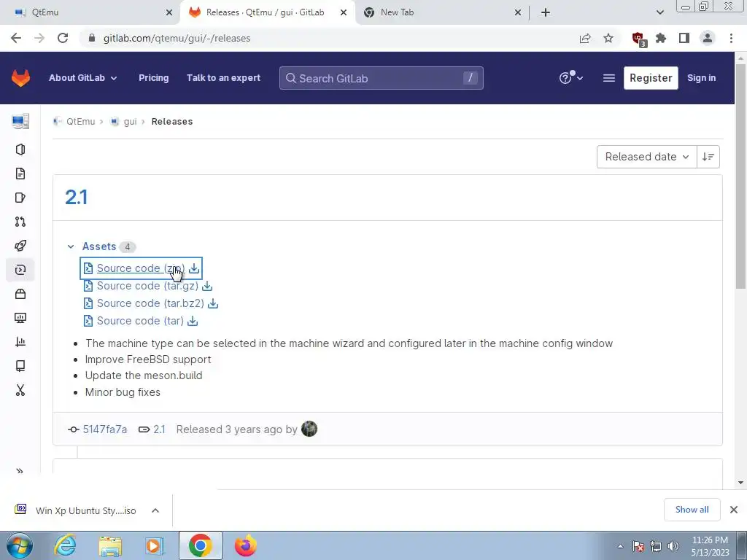This screenshot has height=560, width=747.
Task: Switch to the QtEmu tab
Action: pos(90,12)
